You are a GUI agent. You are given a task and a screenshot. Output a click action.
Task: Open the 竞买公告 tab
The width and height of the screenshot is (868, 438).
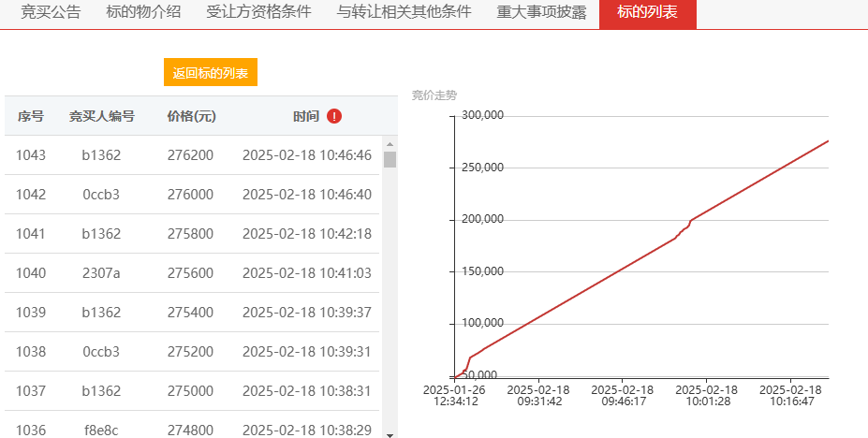coord(51,11)
